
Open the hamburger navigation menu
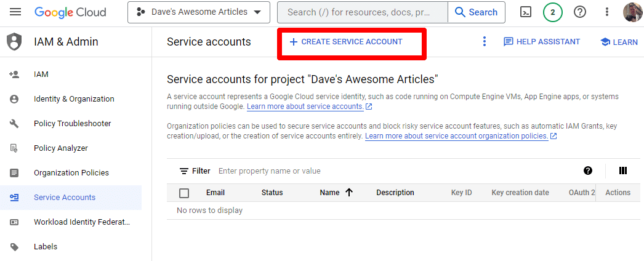coord(15,12)
